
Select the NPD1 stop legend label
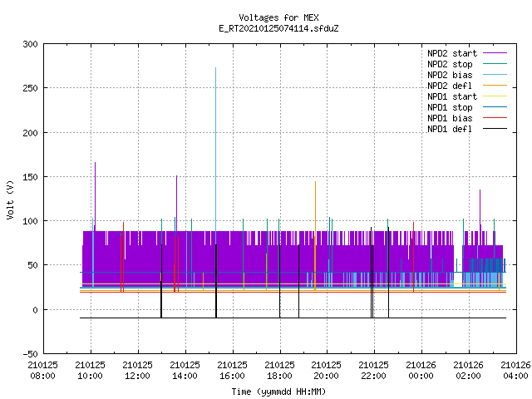coord(450,107)
